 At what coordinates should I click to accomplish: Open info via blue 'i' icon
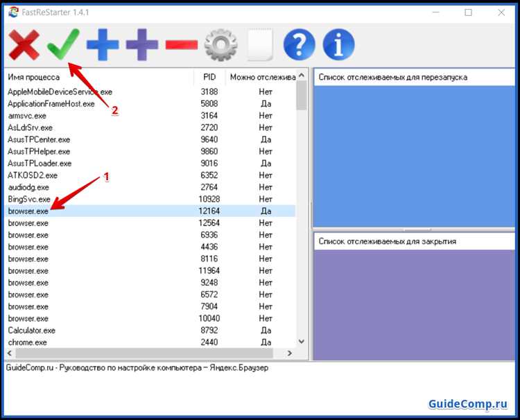(x=339, y=46)
